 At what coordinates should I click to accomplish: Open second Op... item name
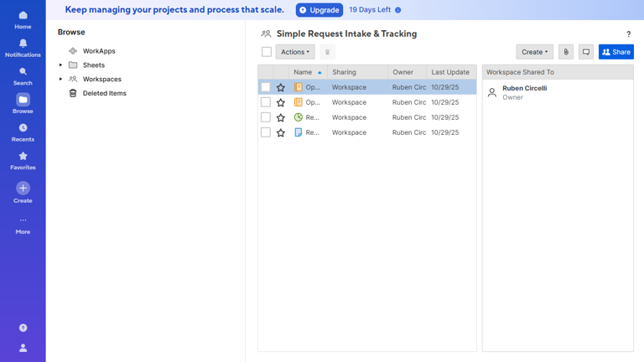pos(313,102)
